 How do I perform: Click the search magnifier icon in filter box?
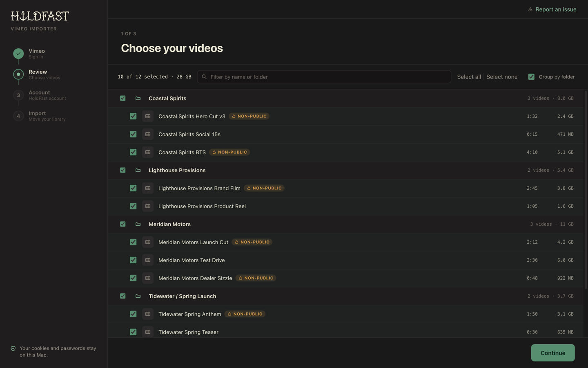click(x=204, y=77)
